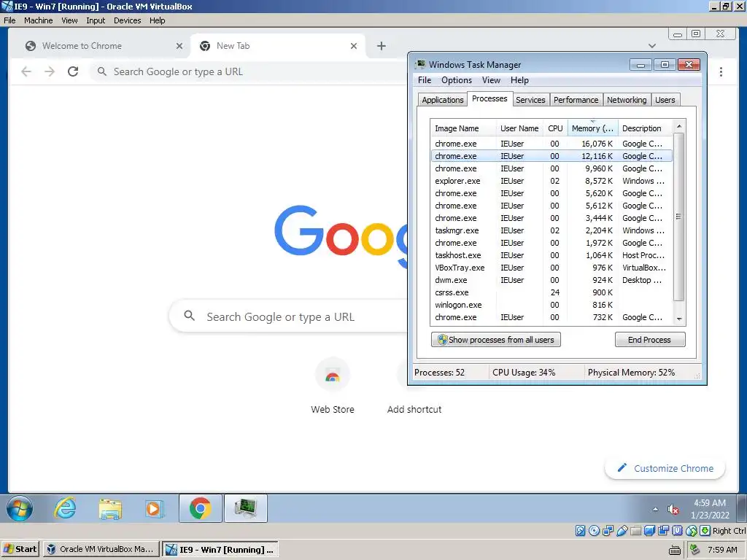Sort processes by CPU column header

click(555, 128)
